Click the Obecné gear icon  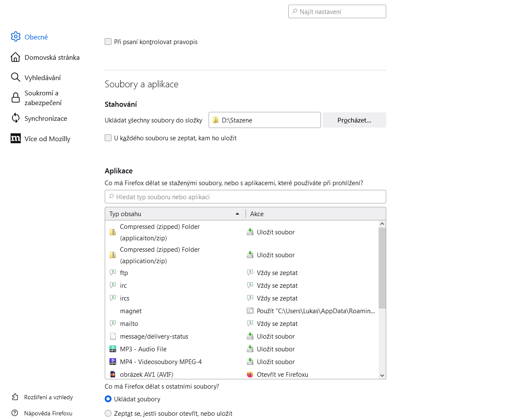[16, 37]
